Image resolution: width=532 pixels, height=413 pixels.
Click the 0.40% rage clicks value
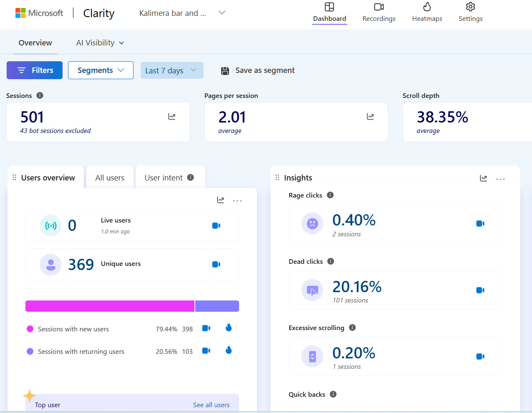point(354,220)
